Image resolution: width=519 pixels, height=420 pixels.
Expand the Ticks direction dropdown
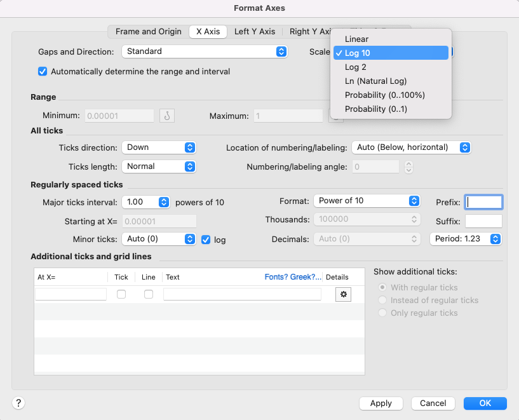(159, 147)
